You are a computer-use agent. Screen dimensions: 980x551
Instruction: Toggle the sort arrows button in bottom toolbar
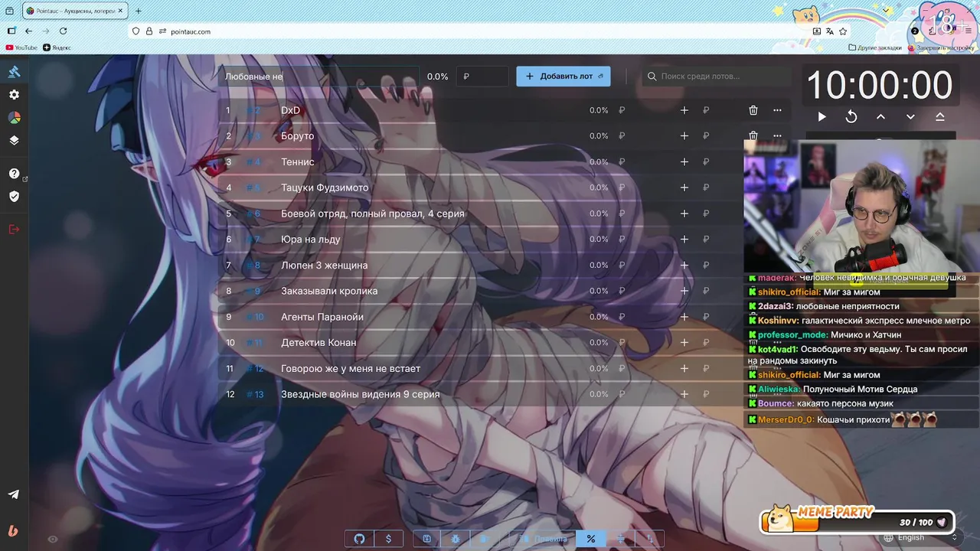point(650,539)
